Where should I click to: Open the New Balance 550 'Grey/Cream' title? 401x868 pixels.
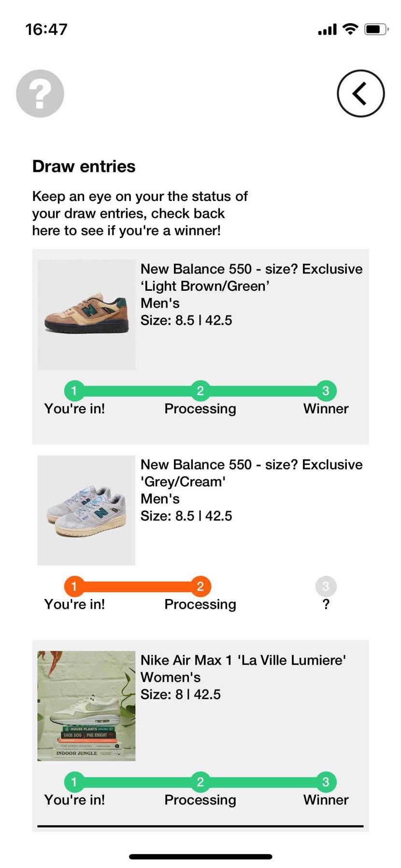click(x=251, y=473)
